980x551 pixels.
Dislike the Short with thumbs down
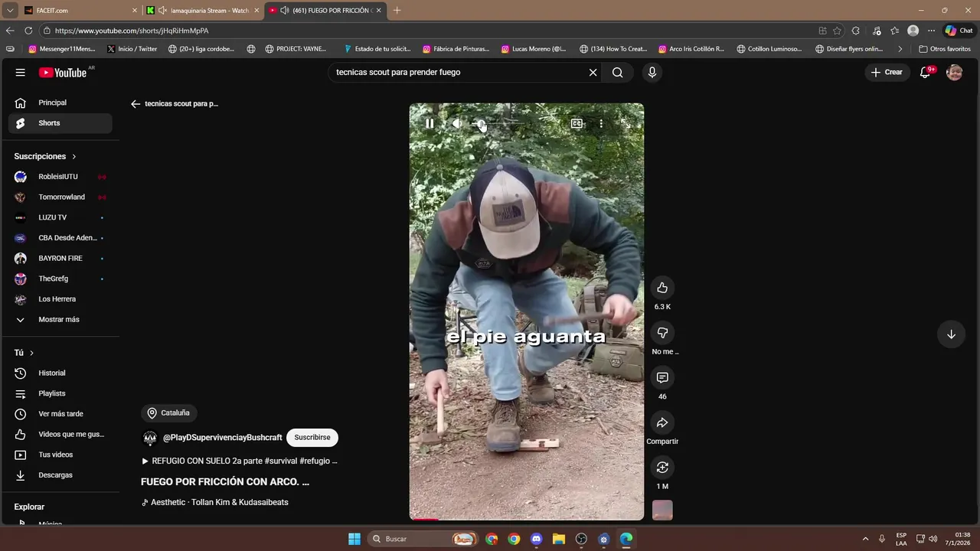(662, 332)
